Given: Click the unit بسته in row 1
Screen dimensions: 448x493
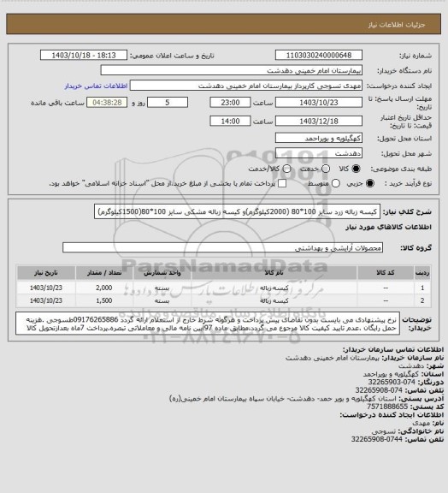Looking at the screenshot, I should 162,288.
